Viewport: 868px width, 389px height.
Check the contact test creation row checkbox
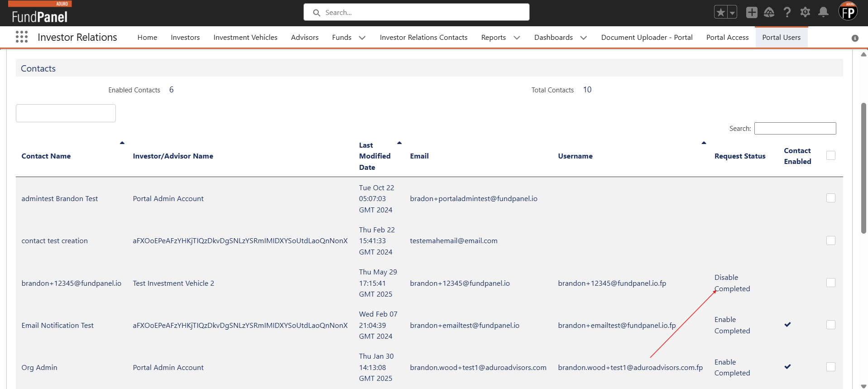[831, 240]
